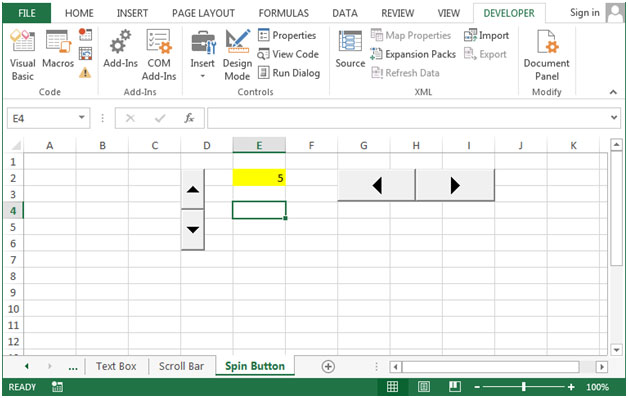Click the zoom in plus button
The height and width of the screenshot is (398, 628).
571,387
